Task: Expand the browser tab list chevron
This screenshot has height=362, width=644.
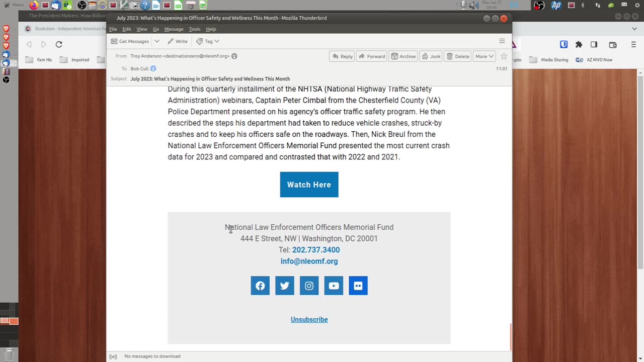Action: [634, 29]
